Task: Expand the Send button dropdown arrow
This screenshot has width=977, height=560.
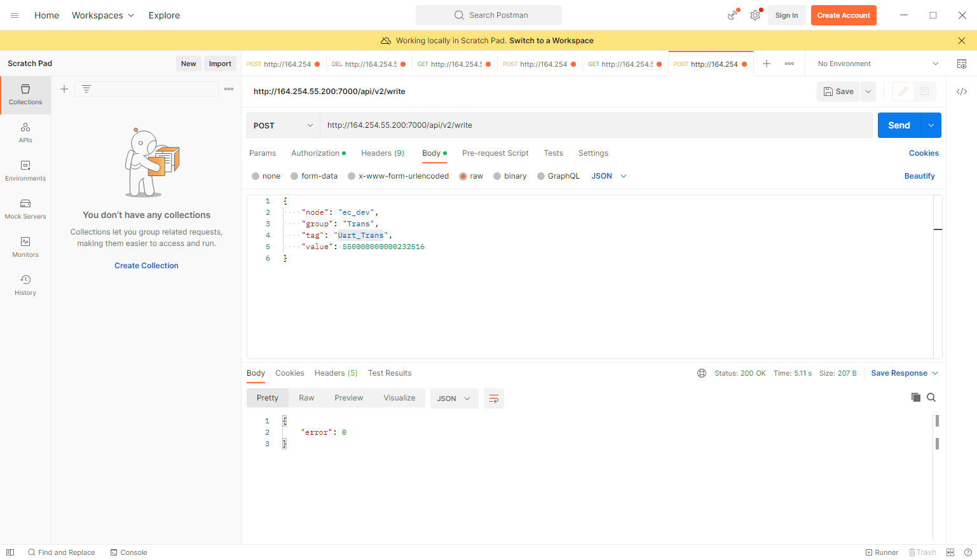Action: pyautogui.click(x=931, y=125)
